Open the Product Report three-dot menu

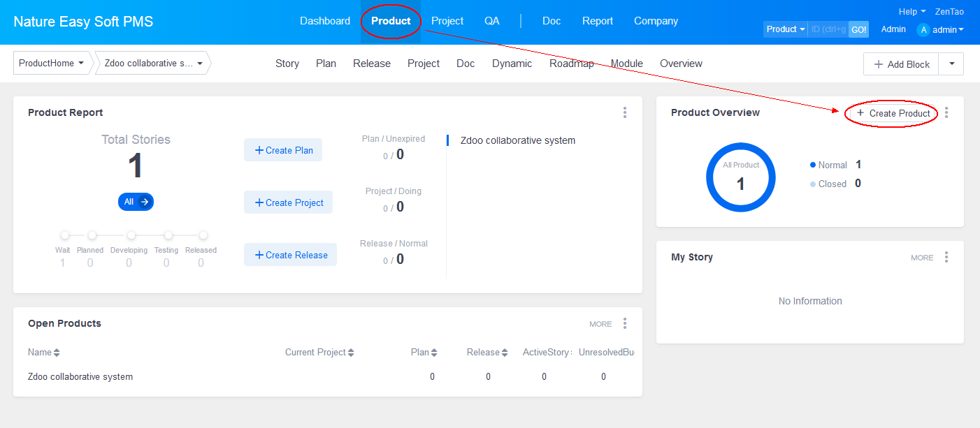(x=624, y=112)
